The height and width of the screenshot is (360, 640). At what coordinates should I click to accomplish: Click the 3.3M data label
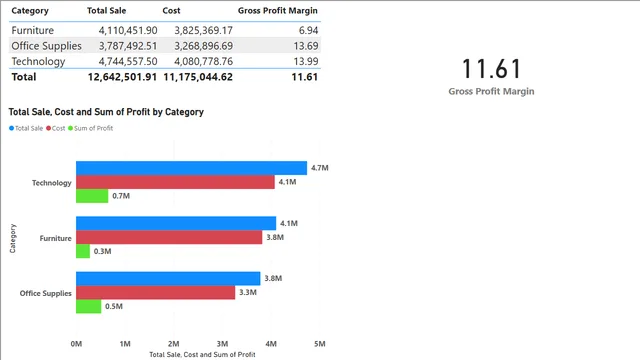[x=248, y=292]
